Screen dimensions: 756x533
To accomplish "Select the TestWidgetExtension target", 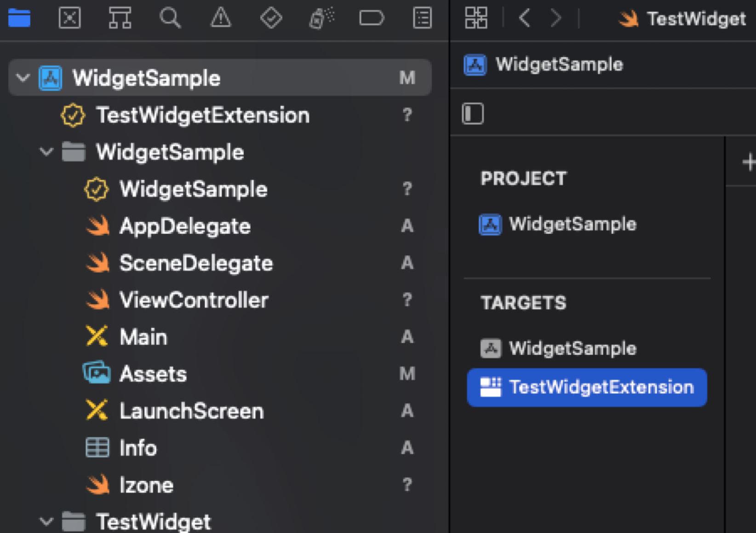I will (587, 387).
